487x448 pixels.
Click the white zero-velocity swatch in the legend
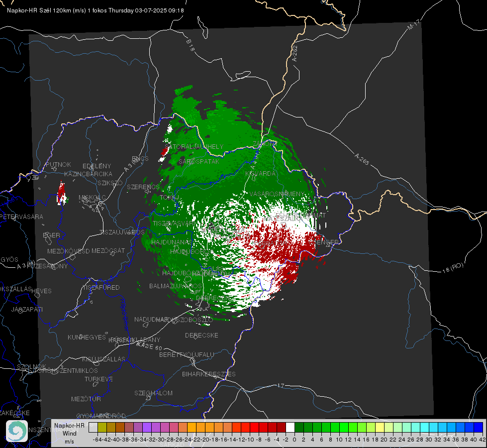pyautogui.click(x=290, y=428)
